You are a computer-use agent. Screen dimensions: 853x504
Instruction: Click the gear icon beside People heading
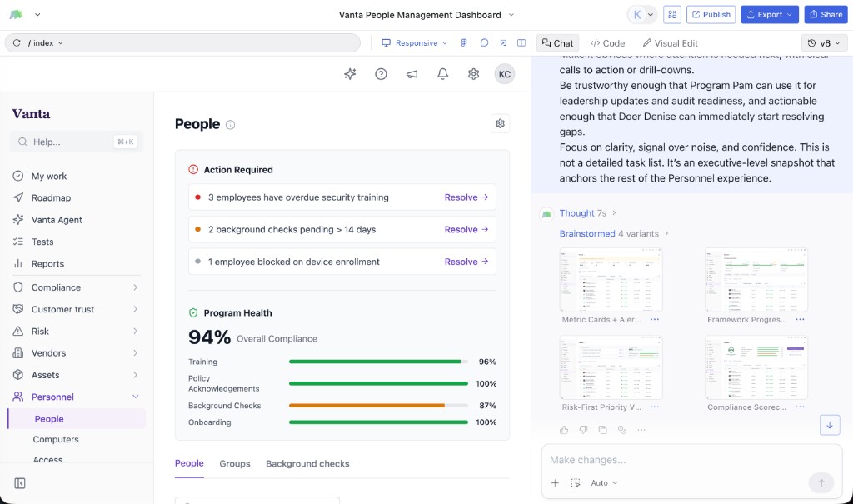[500, 123]
